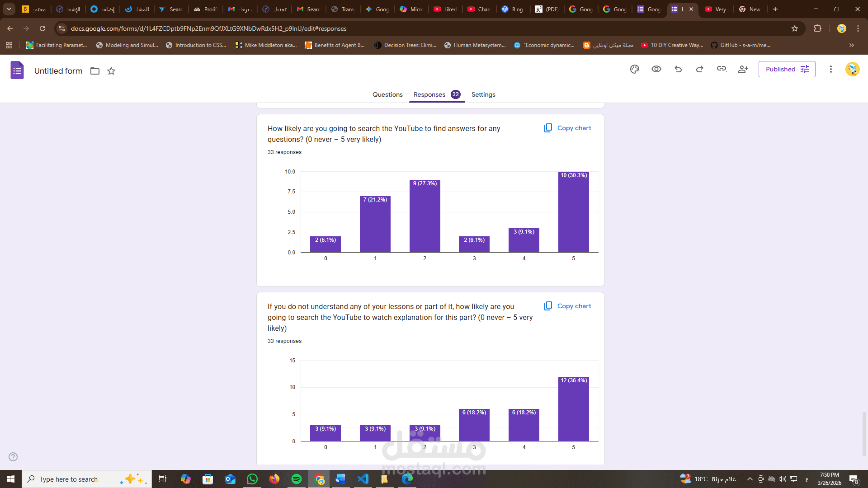Preview the form with eye icon
Image resolution: width=868 pixels, height=488 pixels.
(x=656, y=69)
